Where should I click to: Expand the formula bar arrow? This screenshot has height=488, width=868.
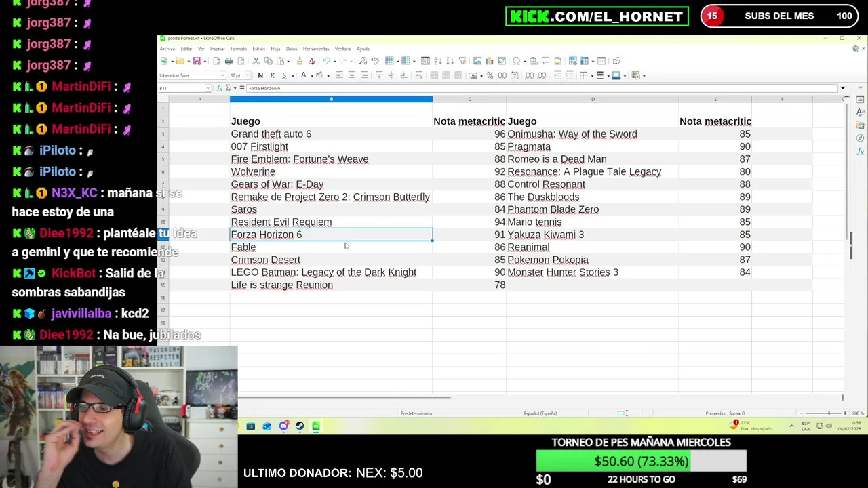tap(842, 88)
